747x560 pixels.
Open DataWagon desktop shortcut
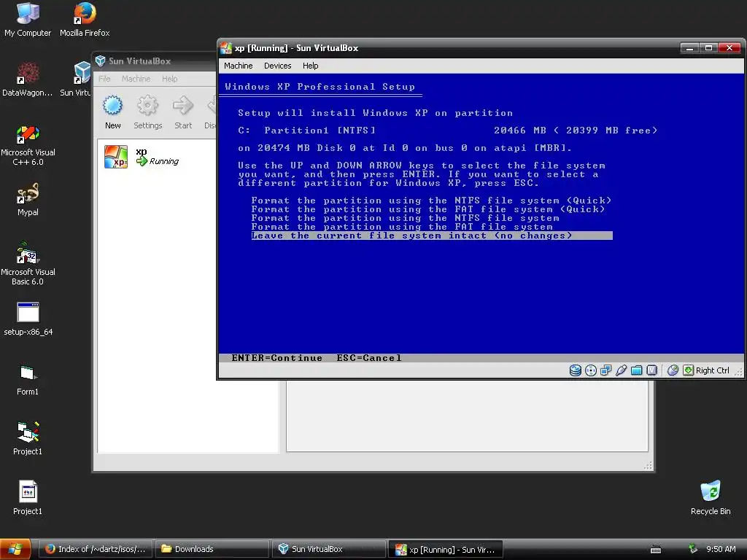pyautogui.click(x=28, y=79)
